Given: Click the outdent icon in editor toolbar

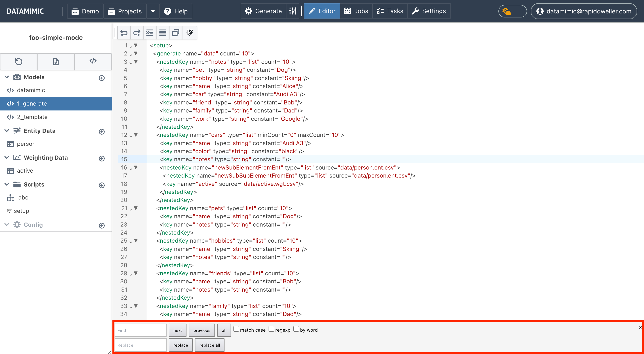Looking at the screenshot, I should [x=150, y=32].
